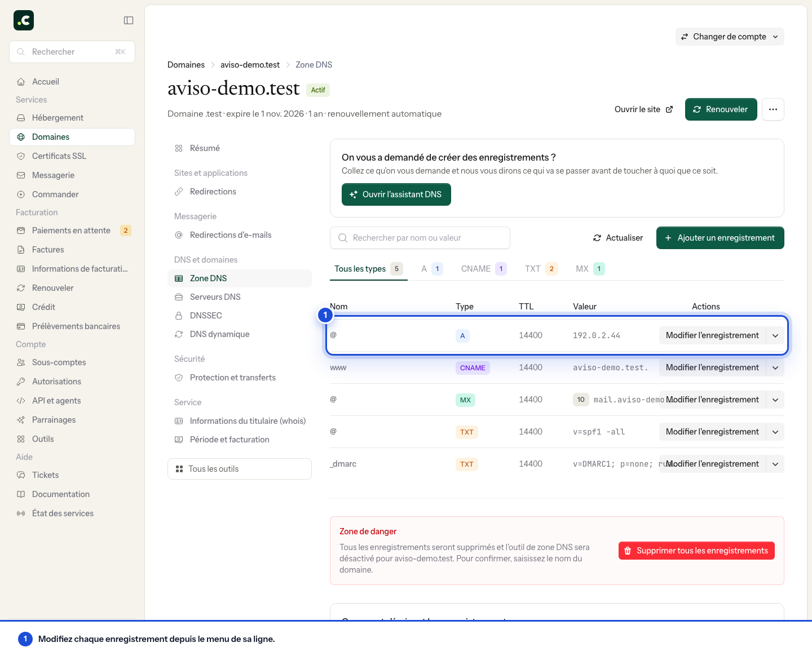The width and height of the screenshot is (812, 656).
Task: Click the Factures document icon
Action: pyautogui.click(x=21, y=250)
